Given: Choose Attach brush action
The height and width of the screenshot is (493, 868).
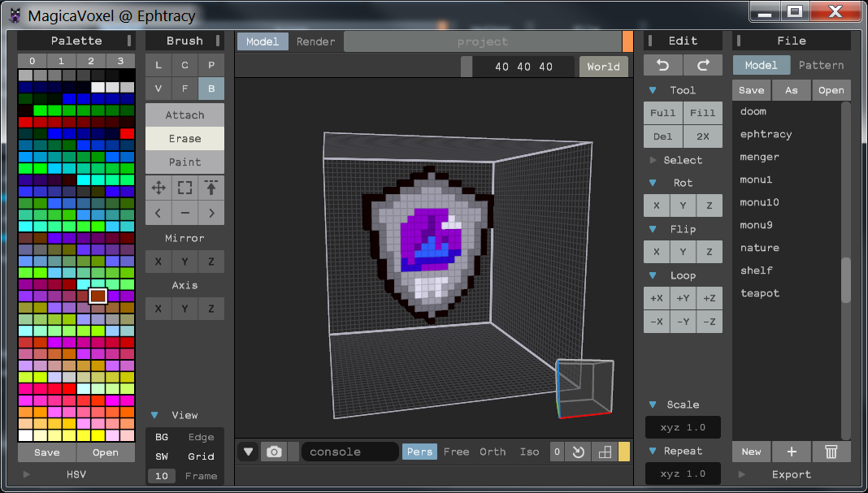Looking at the screenshot, I should pos(184,115).
